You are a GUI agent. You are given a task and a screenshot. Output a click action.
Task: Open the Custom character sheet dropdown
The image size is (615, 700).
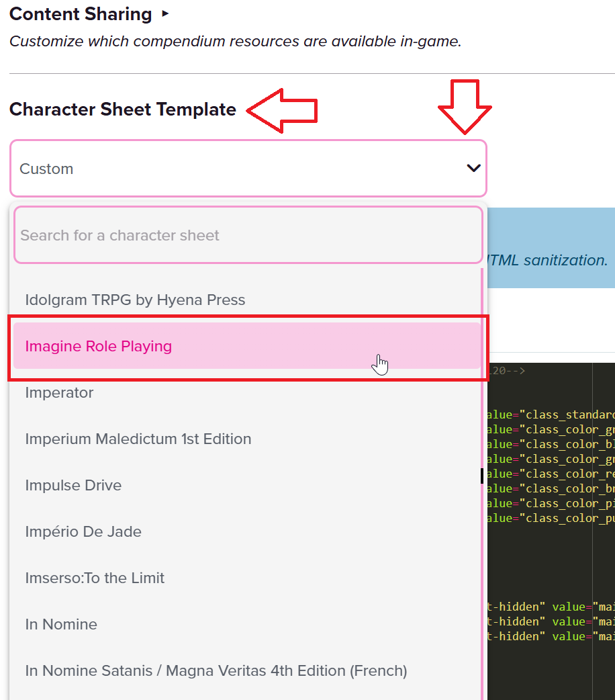(x=235, y=169)
